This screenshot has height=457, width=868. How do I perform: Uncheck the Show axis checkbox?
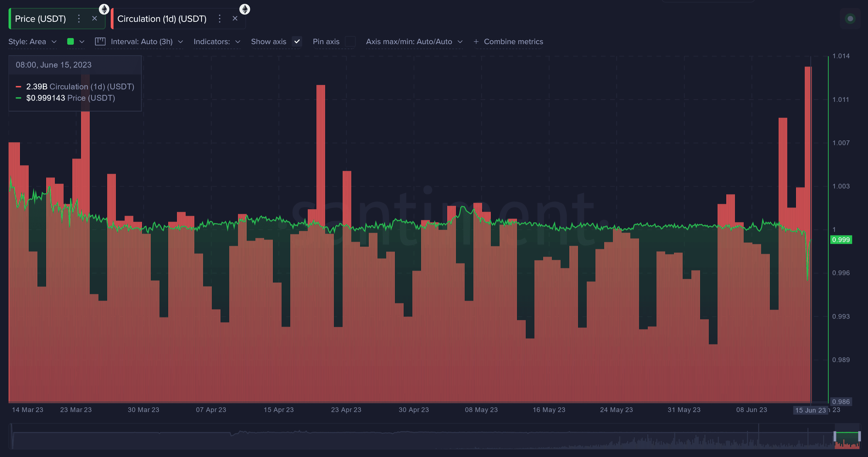[x=297, y=41]
